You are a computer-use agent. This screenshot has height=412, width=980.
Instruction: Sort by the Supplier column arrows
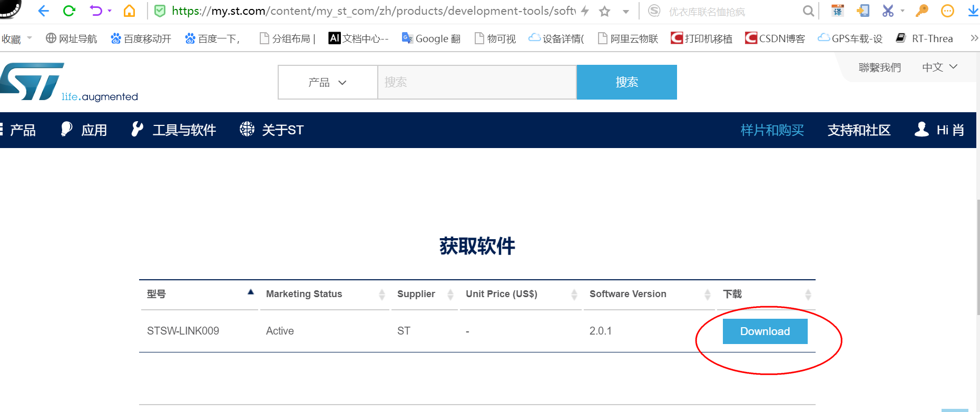point(450,295)
